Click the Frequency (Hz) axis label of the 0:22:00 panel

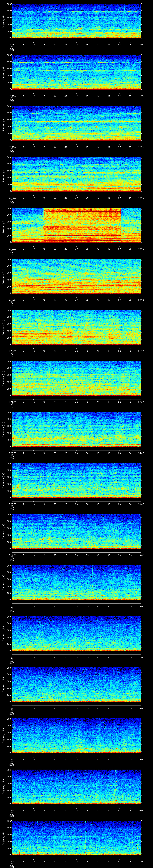click(4, 429)
